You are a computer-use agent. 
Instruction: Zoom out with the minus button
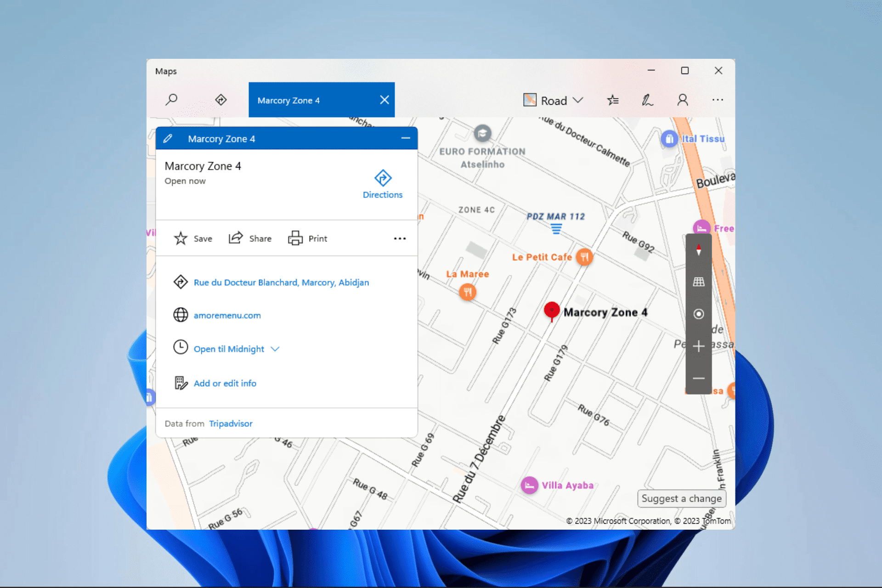pyautogui.click(x=698, y=379)
